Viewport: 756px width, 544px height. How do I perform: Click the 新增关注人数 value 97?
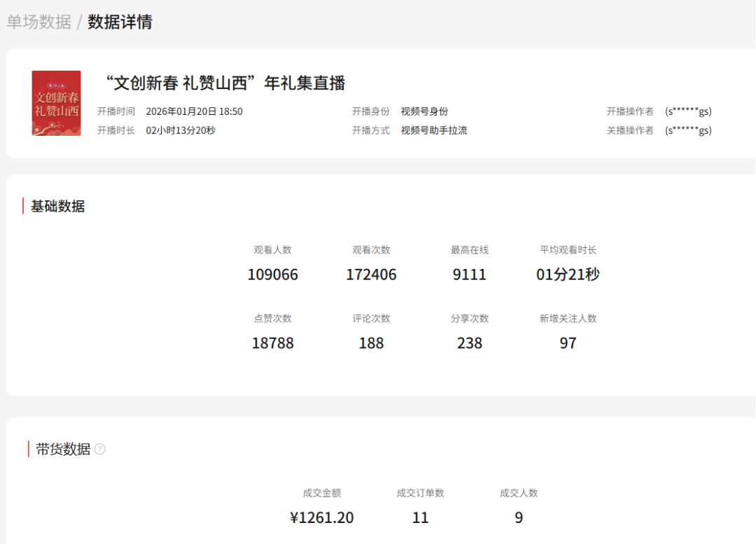pyautogui.click(x=568, y=343)
